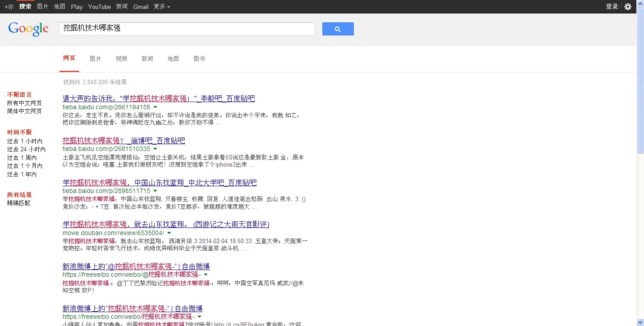Open the settings gear icon
Viewport: 644px width, 326px height.
click(628, 7)
